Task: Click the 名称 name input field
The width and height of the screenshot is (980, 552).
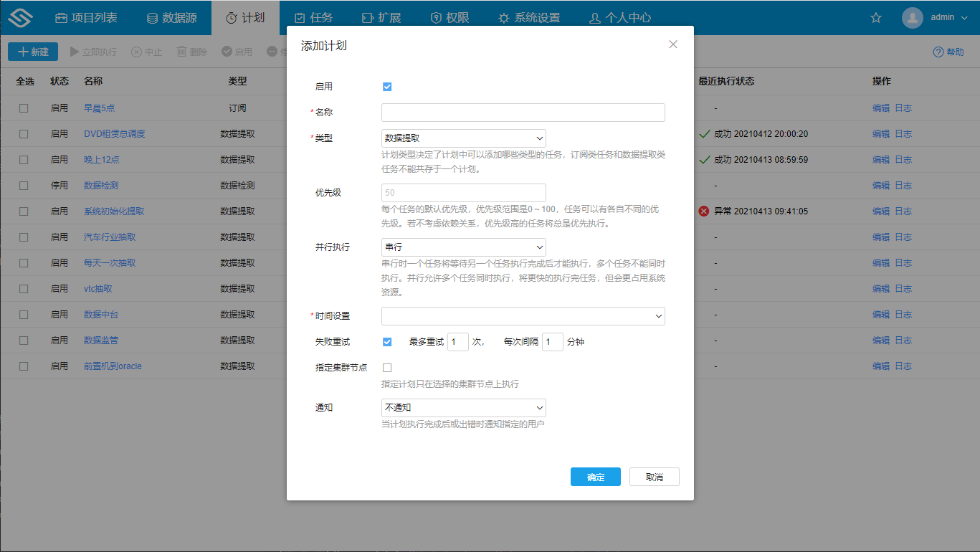Action: [x=523, y=112]
